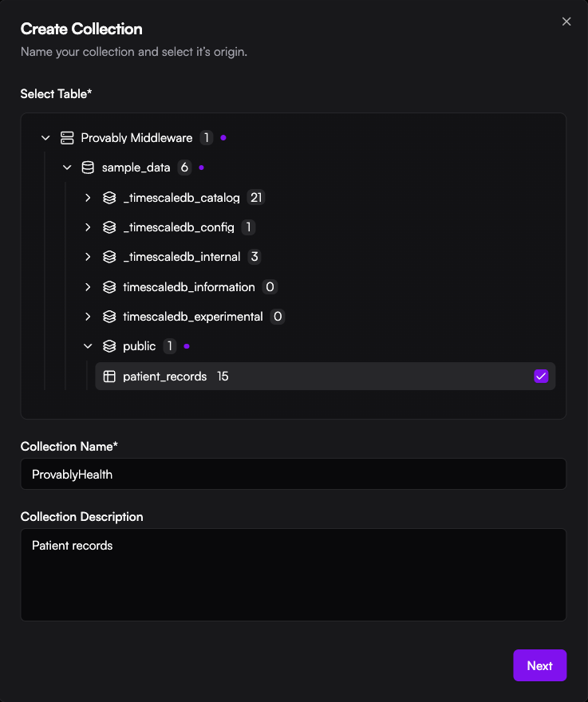This screenshot has width=588, height=702.
Task: Click the Collection Name input field
Action: 293,474
